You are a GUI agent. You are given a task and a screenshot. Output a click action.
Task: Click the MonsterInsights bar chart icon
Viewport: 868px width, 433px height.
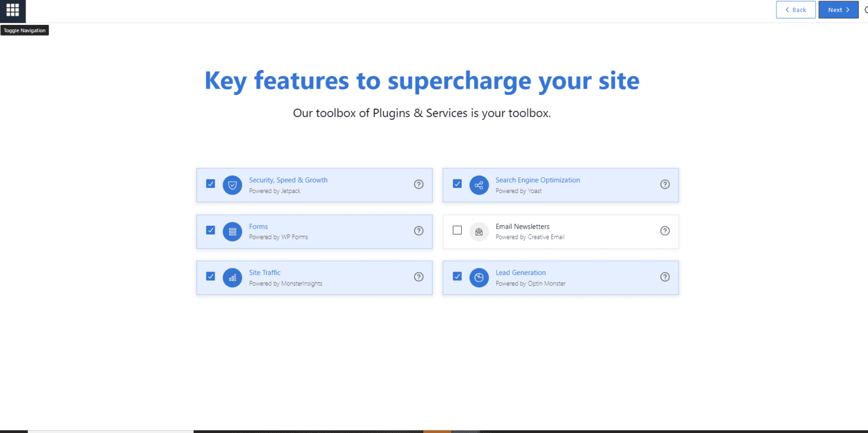click(232, 277)
